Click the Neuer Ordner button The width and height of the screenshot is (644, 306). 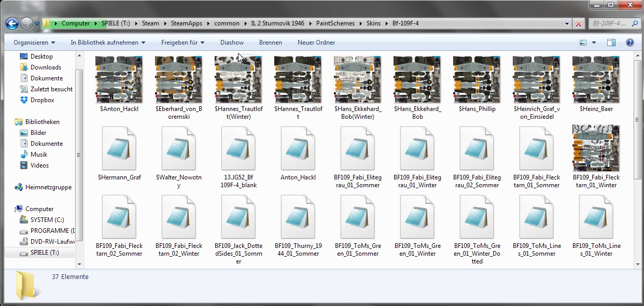pos(316,43)
